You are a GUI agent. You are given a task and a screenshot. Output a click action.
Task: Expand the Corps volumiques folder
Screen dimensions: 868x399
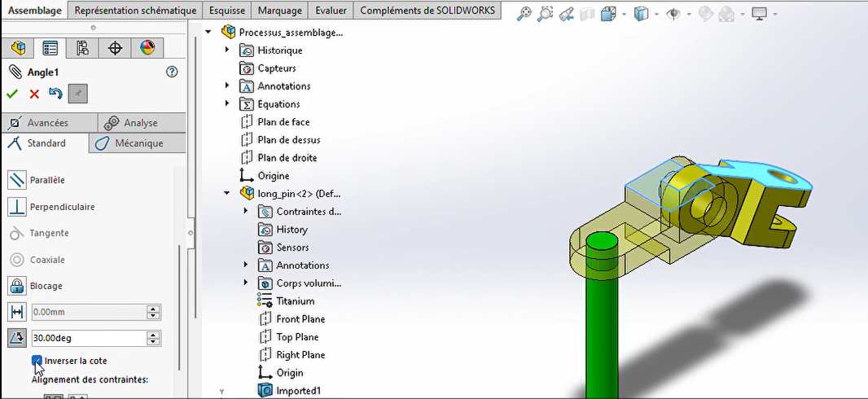point(246,283)
